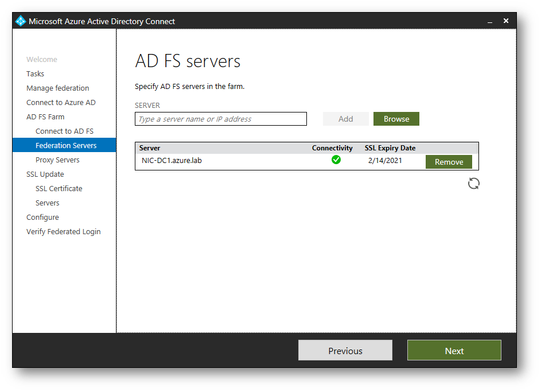Viewport: 541px width, 392px height.
Task: Go to the Configure step
Action: point(43,218)
